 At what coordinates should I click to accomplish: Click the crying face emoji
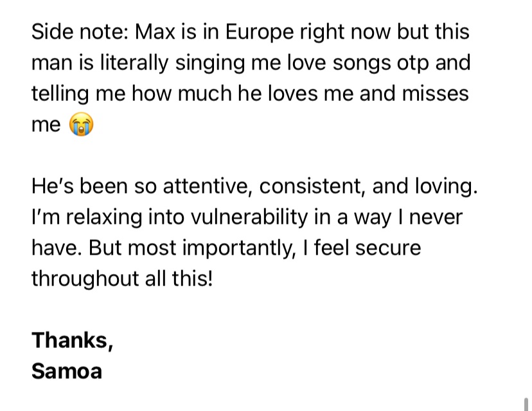point(82,124)
